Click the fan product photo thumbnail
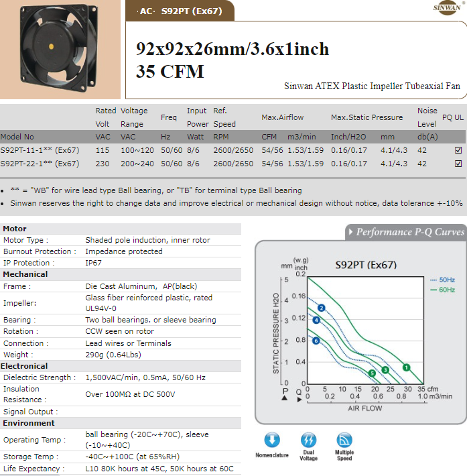The image size is (467, 476). pos(60,48)
